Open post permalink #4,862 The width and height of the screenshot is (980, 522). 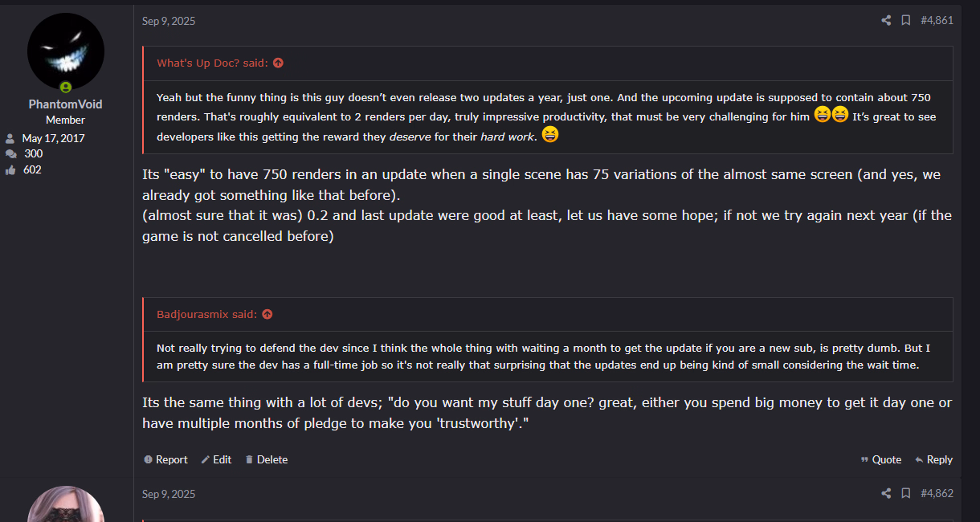[x=937, y=493]
